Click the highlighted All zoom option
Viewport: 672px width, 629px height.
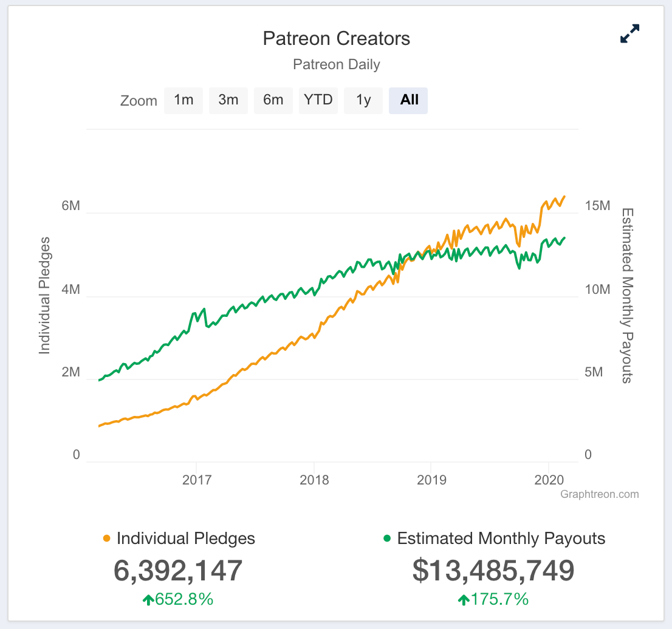click(408, 100)
